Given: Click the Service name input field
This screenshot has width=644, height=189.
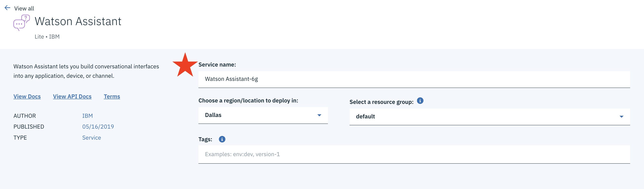Looking at the screenshot, I should pos(414,79).
